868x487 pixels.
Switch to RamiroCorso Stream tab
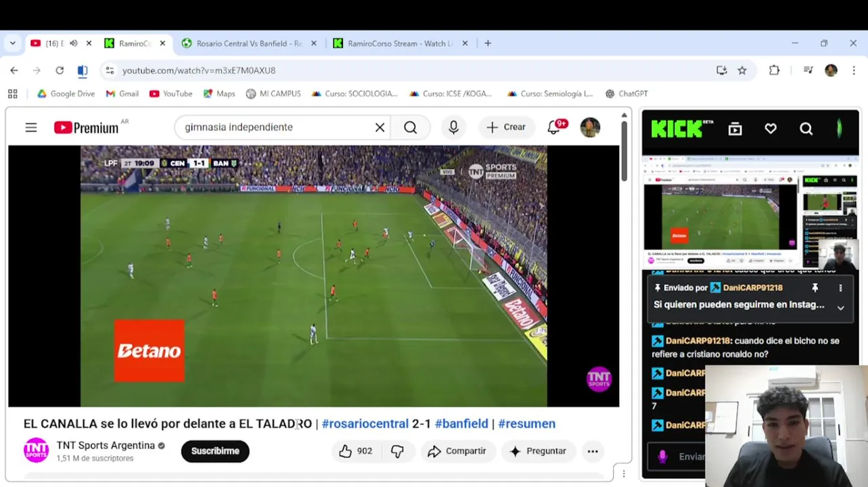pyautogui.click(x=401, y=43)
